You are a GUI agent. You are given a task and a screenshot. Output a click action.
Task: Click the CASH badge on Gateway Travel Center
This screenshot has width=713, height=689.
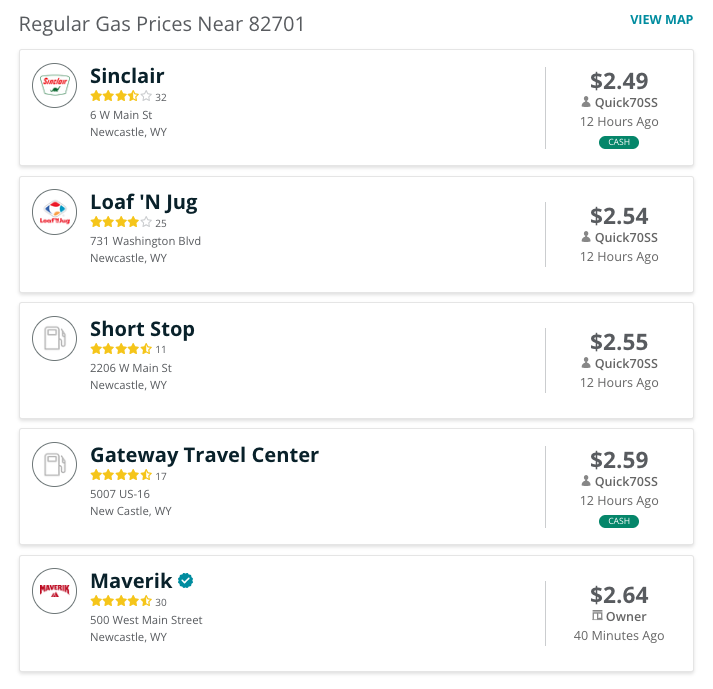tap(619, 521)
